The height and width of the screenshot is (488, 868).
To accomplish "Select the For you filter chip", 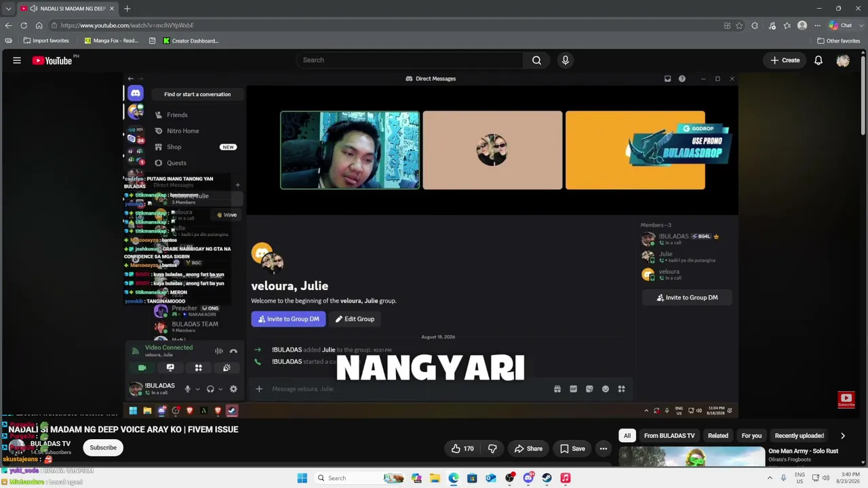I will (751, 436).
